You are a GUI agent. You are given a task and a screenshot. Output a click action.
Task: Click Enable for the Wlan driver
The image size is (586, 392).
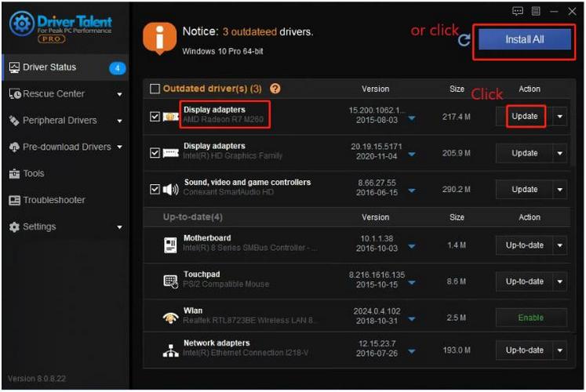531,318
